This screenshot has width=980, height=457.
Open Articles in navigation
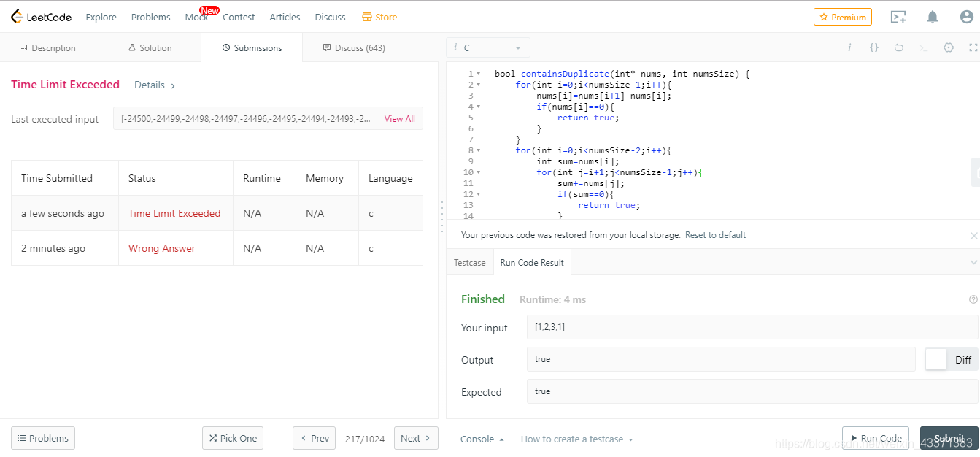(x=285, y=17)
